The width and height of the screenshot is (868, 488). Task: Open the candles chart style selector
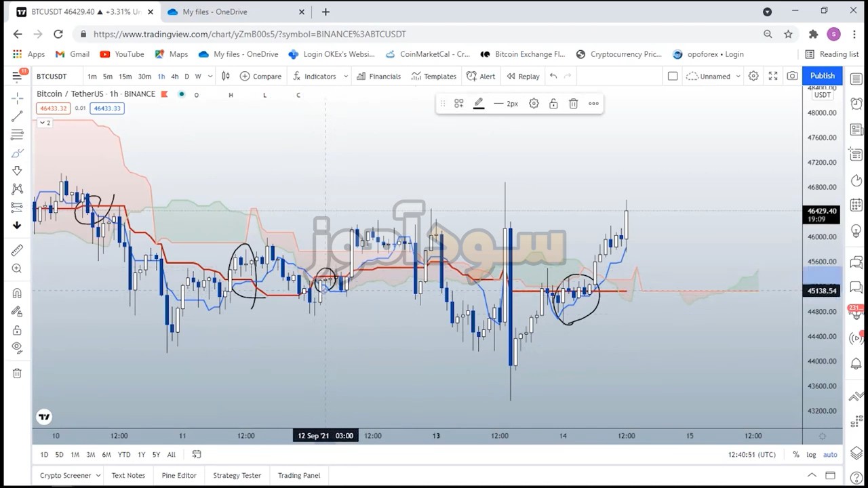pos(226,76)
